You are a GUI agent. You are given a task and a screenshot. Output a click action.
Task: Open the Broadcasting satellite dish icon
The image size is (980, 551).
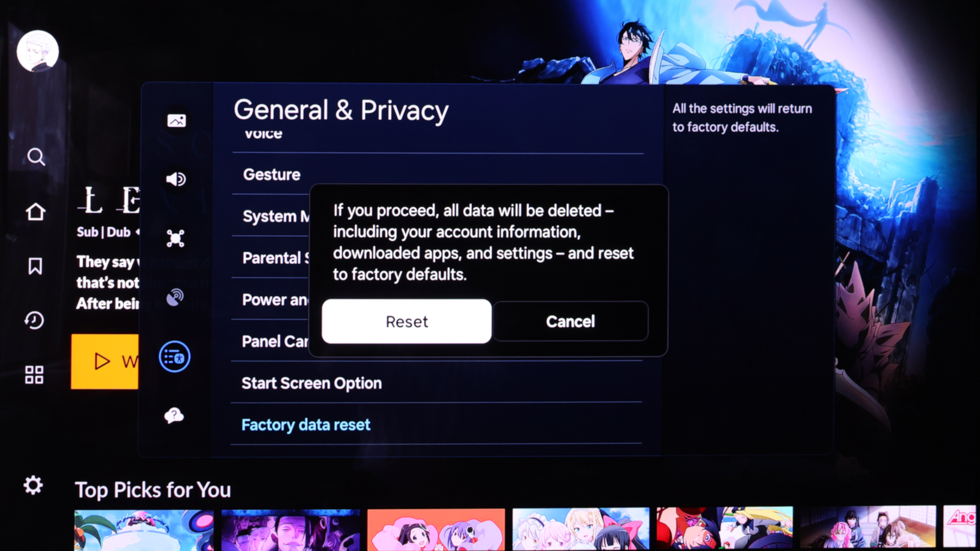(175, 297)
